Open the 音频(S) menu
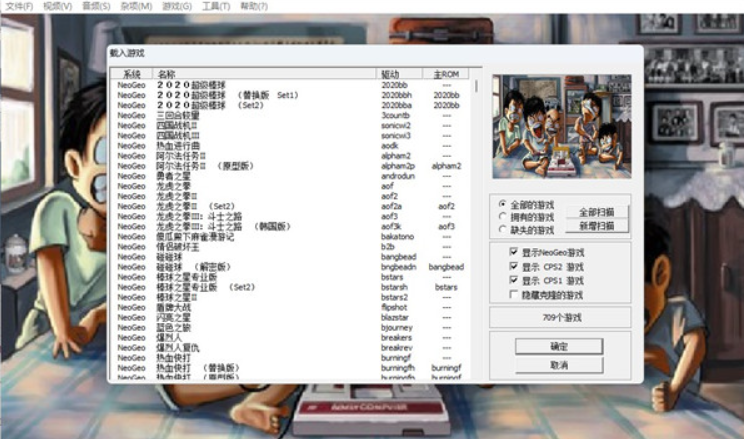The image size is (744, 439). point(96,6)
